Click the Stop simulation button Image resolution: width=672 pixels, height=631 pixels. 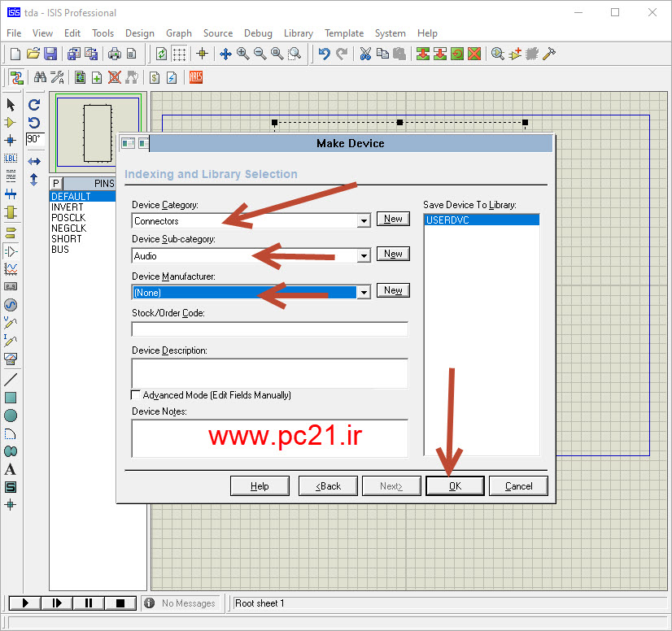(120, 603)
